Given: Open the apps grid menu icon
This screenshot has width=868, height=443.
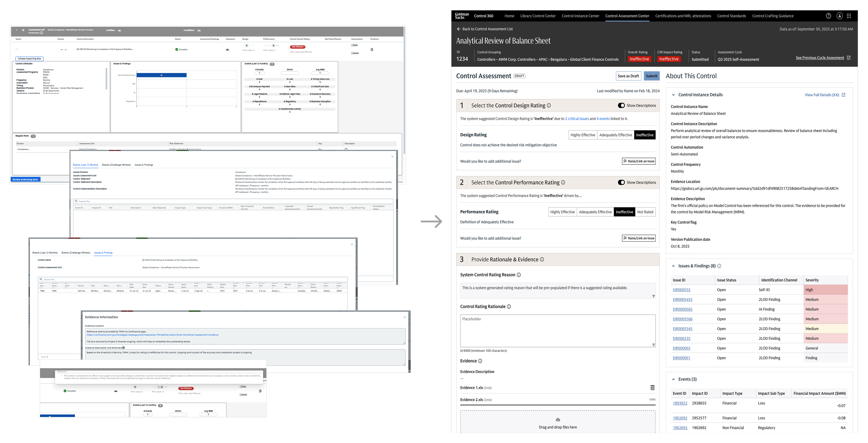Looking at the screenshot, I should [x=849, y=16].
